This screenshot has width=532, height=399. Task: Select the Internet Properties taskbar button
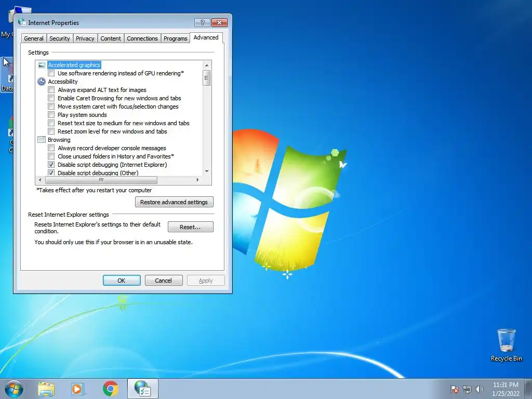(143, 389)
